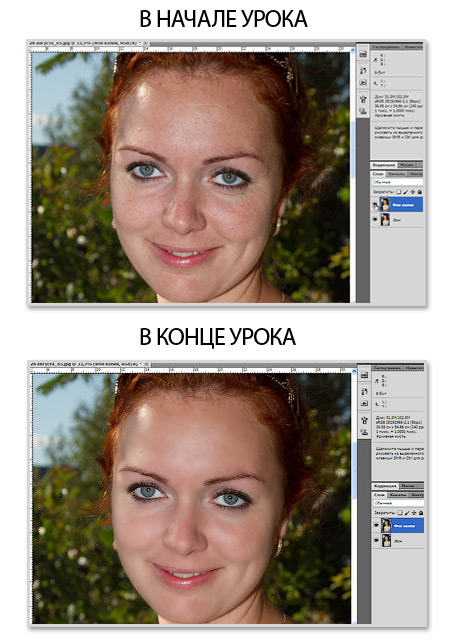Toggle lock position icon in the end-of-lesson screenshot

coord(414,513)
